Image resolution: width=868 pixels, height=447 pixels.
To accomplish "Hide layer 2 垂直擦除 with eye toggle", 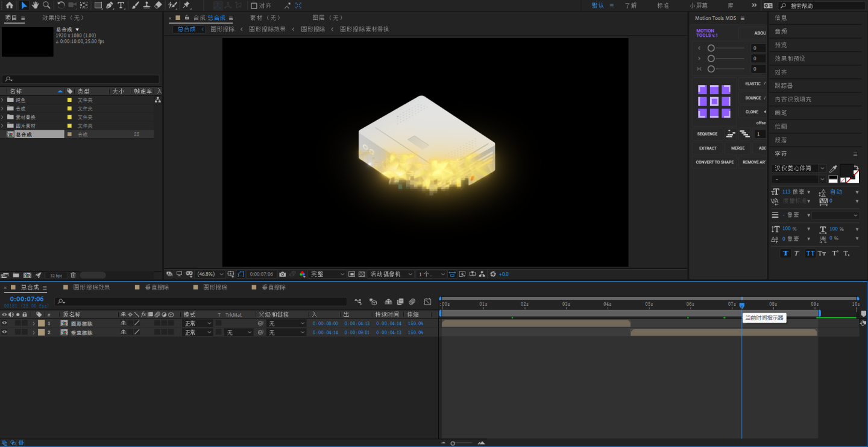I will click(4, 332).
